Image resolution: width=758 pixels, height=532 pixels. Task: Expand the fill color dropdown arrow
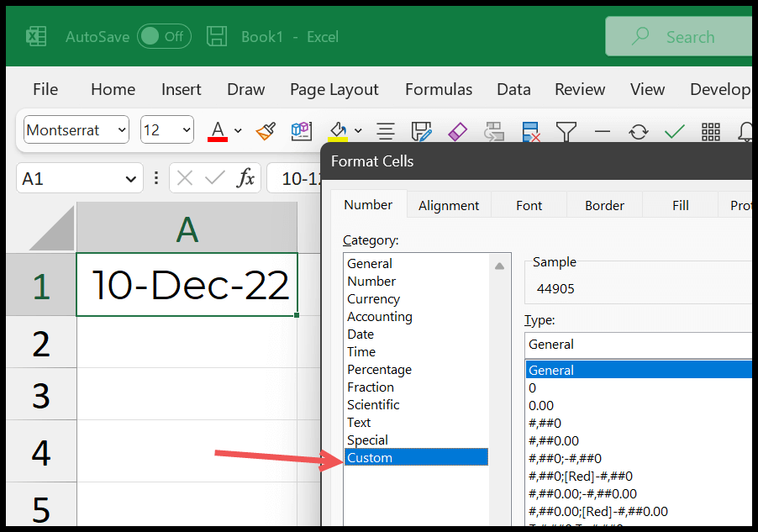click(x=358, y=130)
